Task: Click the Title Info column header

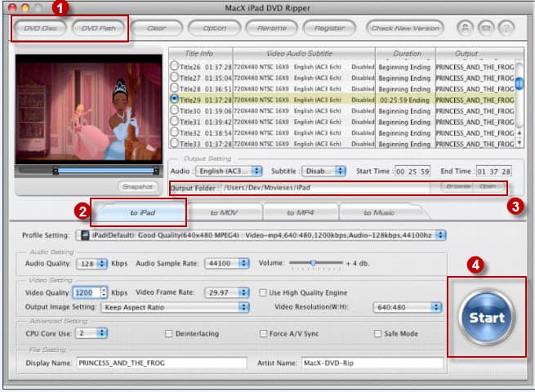Action: (x=201, y=54)
